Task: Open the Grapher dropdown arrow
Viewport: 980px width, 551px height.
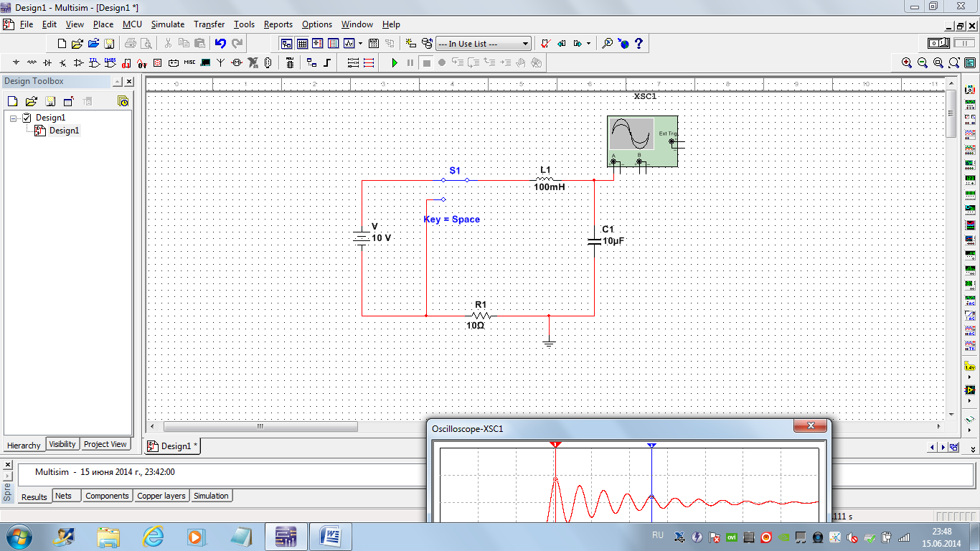Action: pyautogui.click(x=360, y=44)
